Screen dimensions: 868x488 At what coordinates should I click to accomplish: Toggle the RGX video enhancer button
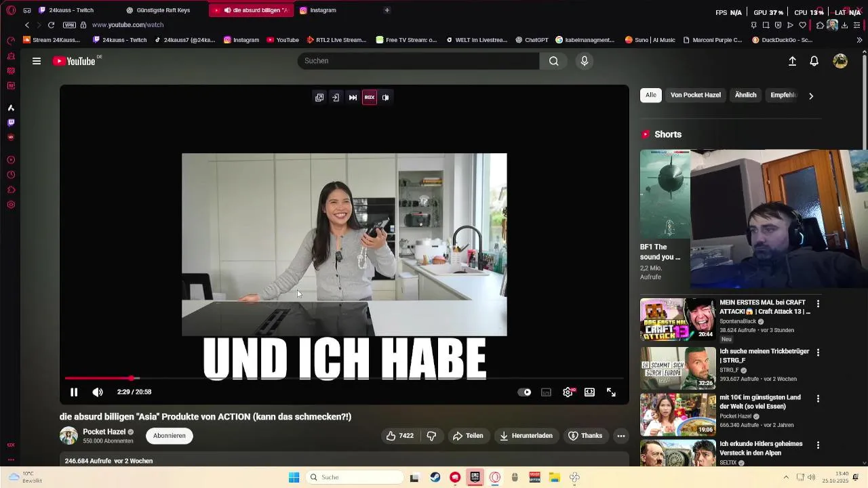[x=370, y=98]
